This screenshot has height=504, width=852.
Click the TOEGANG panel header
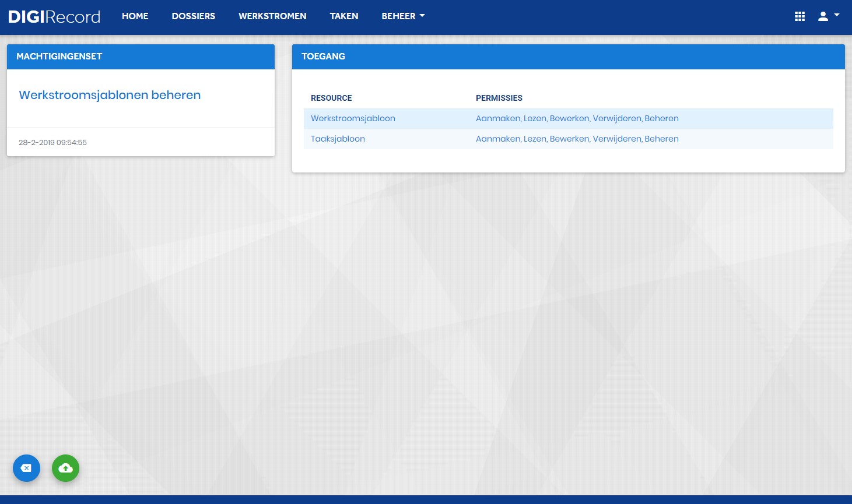(569, 57)
